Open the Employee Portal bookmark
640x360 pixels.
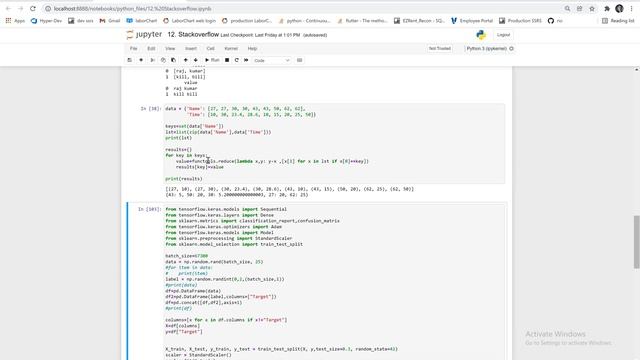point(472,20)
